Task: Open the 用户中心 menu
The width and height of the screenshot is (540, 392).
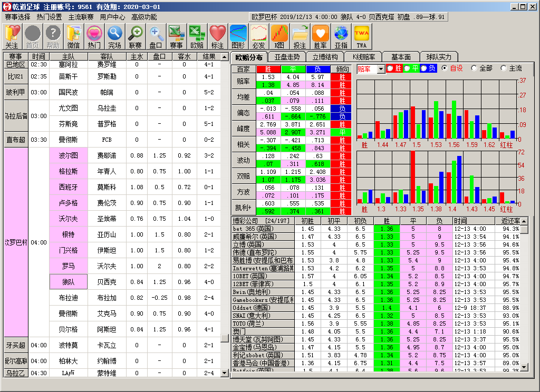Action: point(113,17)
